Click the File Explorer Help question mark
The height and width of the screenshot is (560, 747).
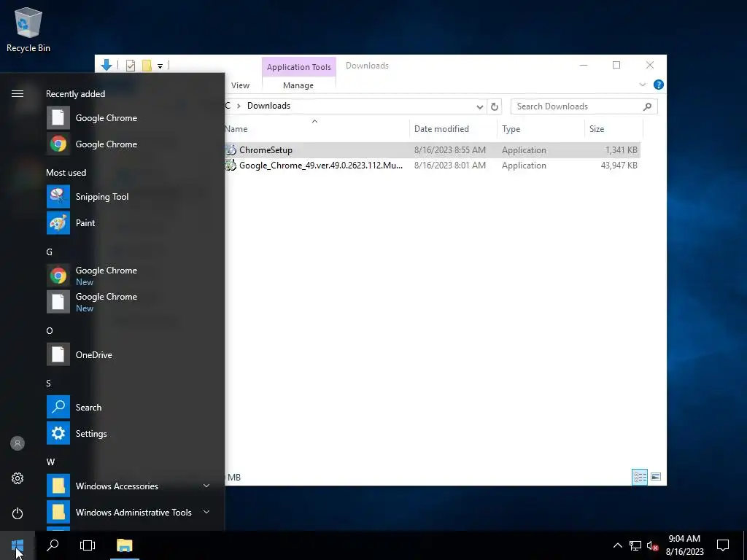(x=659, y=85)
